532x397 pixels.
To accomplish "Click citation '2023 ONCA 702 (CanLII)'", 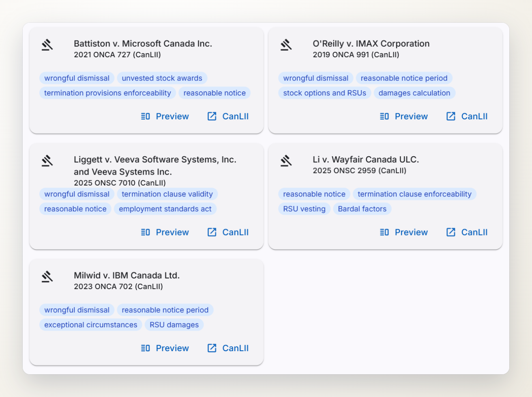I will (x=118, y=287).
